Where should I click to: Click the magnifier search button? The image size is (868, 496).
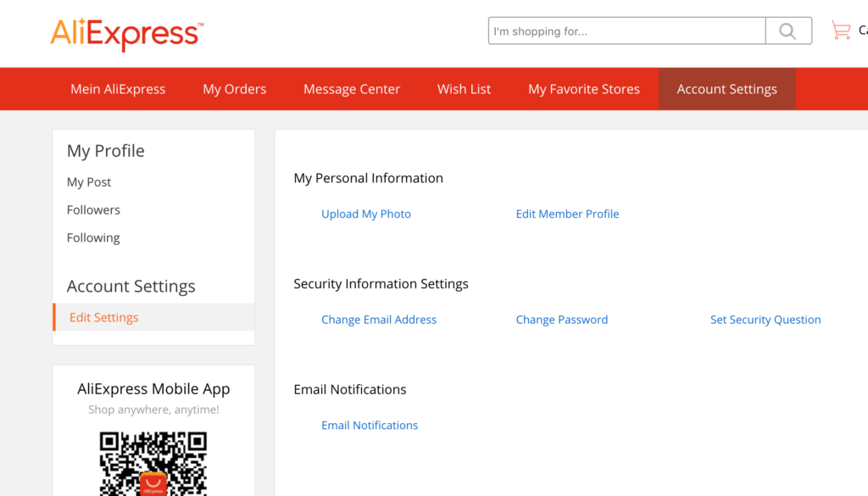(x=788, y=31)
